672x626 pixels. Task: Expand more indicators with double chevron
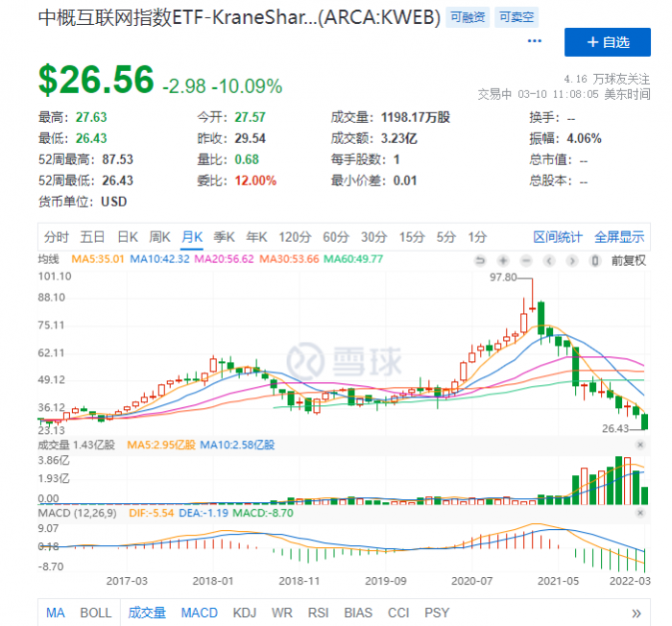pos(636,614)
